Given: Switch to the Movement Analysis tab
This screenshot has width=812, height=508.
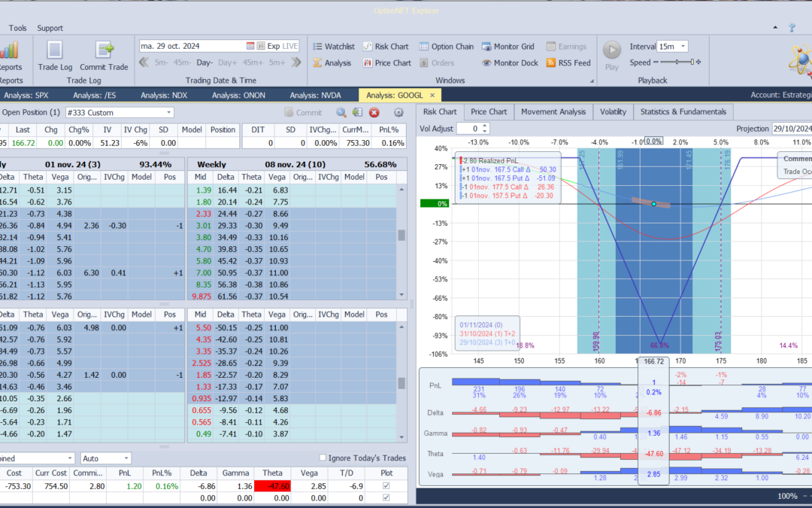Looking at the screenshot, I should pos(553,112).
